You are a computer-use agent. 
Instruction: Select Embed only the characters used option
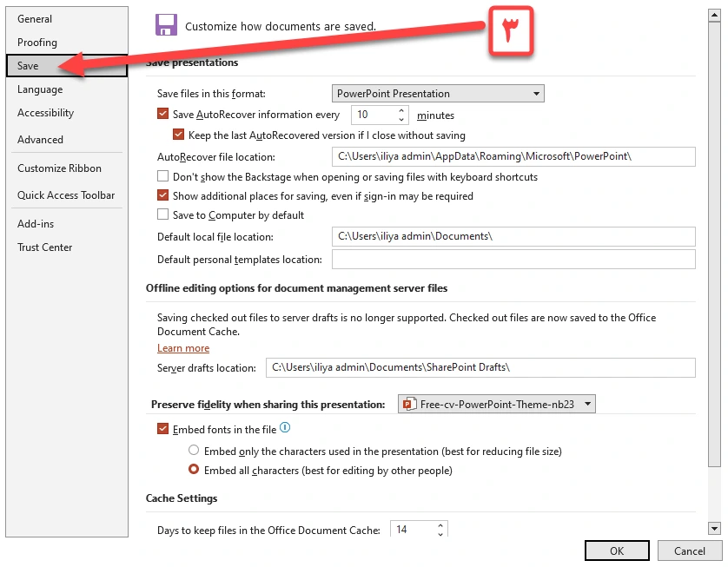(x=194, y=451)
